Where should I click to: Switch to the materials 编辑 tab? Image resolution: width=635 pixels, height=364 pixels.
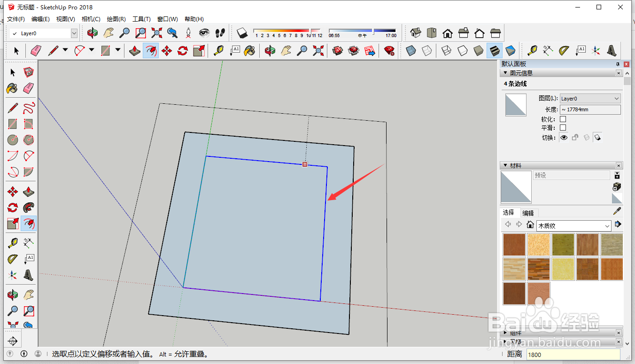(x=528, y=213)
